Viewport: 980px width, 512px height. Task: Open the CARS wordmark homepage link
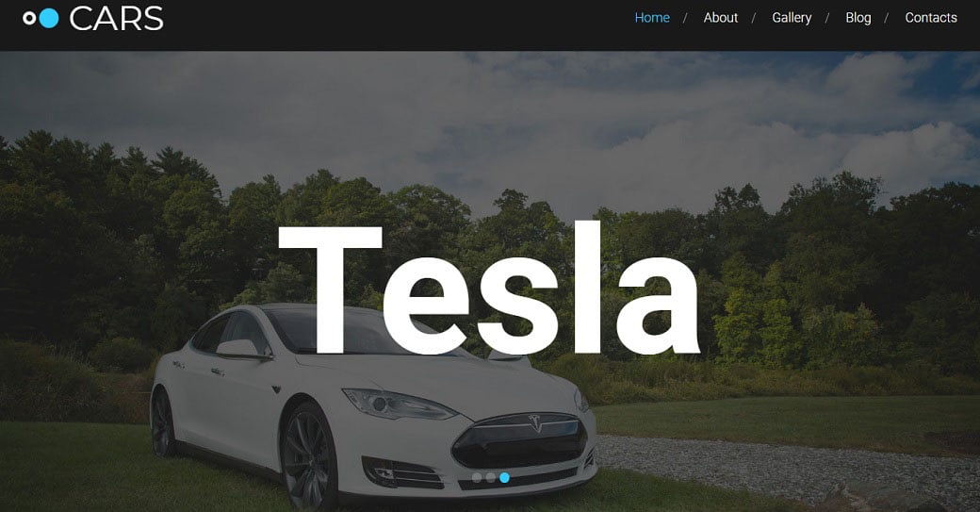[116, 18]
